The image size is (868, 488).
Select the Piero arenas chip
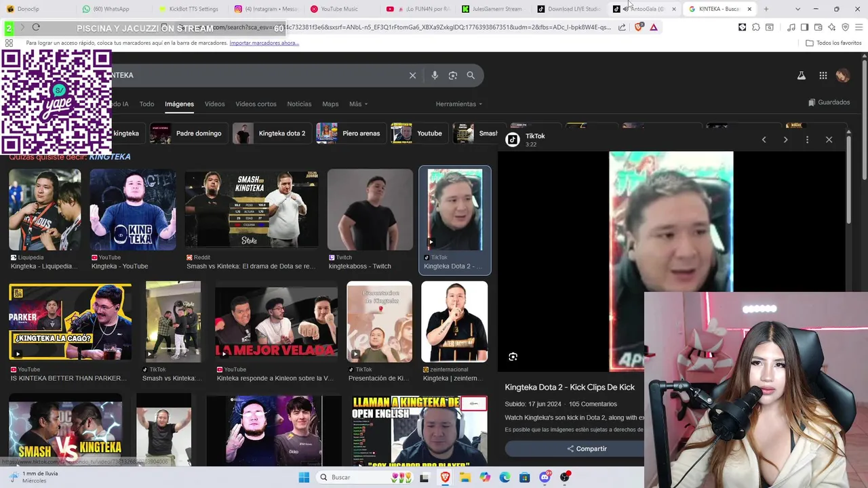[x=350, y=134]
